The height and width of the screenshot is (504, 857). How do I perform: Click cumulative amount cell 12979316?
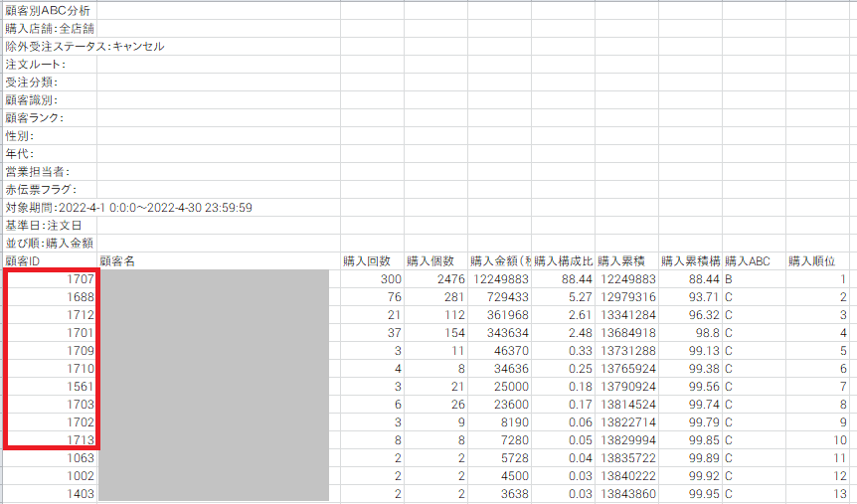(x=627, y=297)
